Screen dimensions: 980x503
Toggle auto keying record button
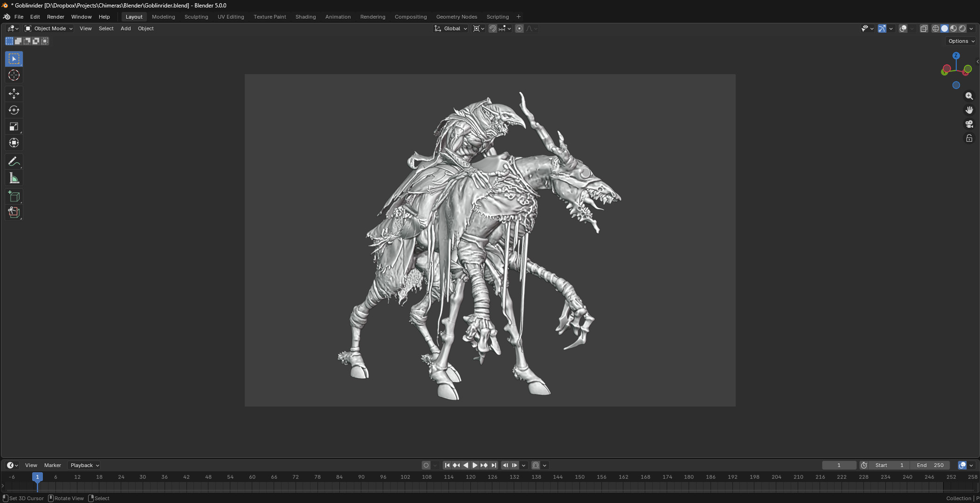click(x=426, y=465)
